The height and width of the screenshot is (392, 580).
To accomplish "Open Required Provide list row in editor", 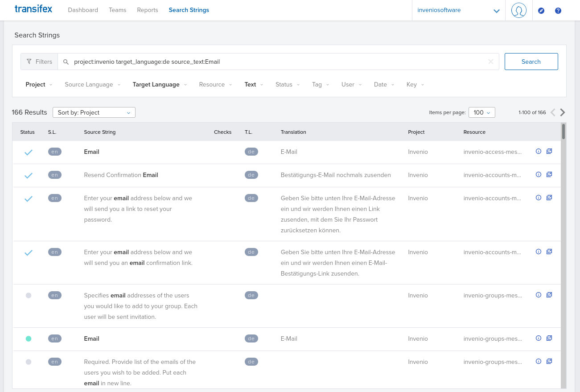I will point(549,361).
